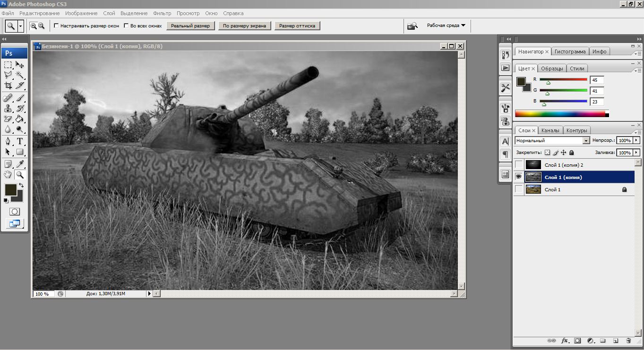Create a new layer

(x=616, y=341)
